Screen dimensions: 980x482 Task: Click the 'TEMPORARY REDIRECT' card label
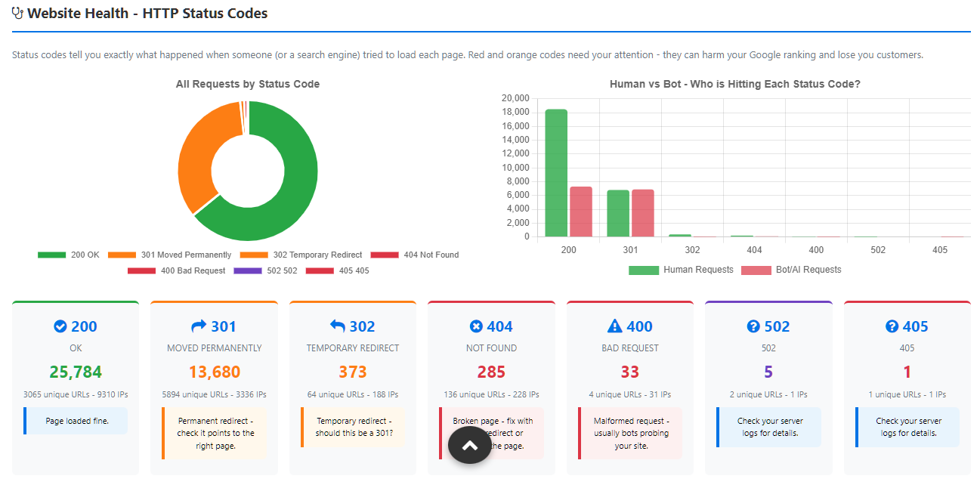(353, 348)
